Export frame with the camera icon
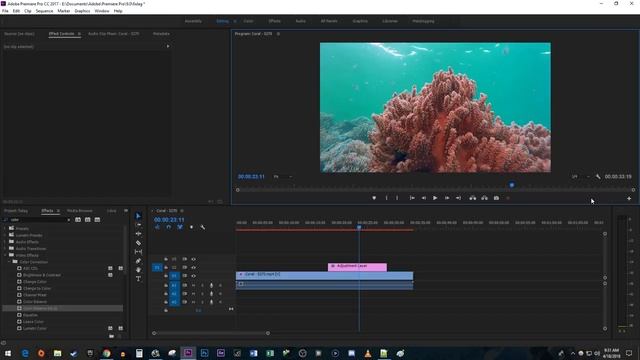This screenshot has width=640, height=360. pyautogui.click(x=496, y=198)
